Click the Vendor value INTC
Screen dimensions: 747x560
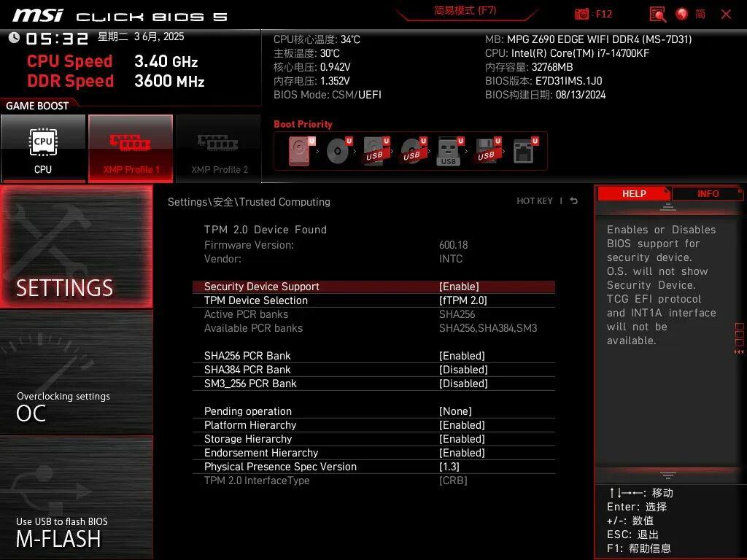(451, 259)
